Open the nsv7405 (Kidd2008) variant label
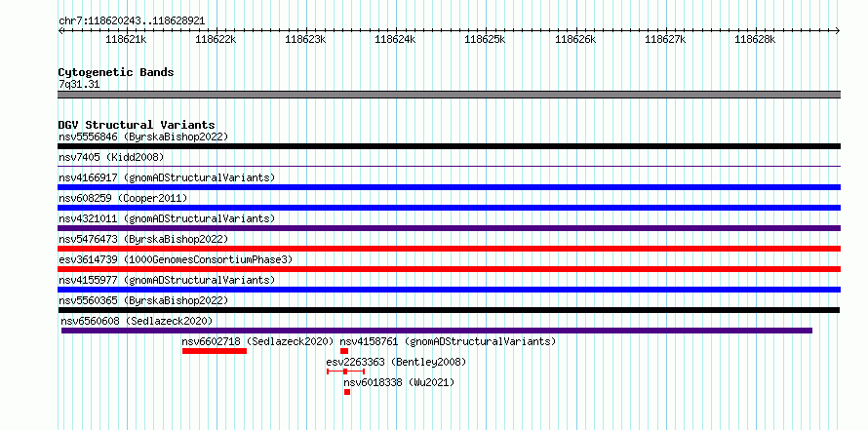 click(111, 157)
